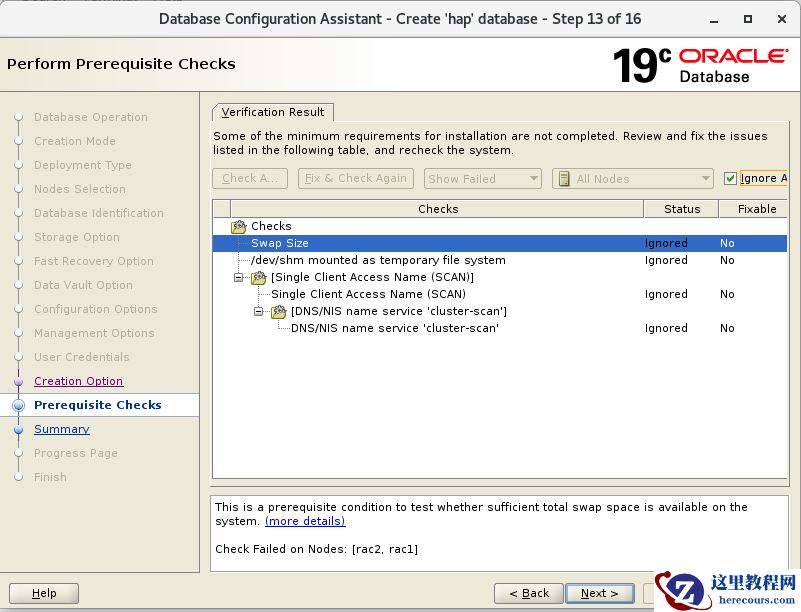Jump to the Summary step link
Image resolution: width=801 pixels, height=612 pixels.
tap(62, 429)
